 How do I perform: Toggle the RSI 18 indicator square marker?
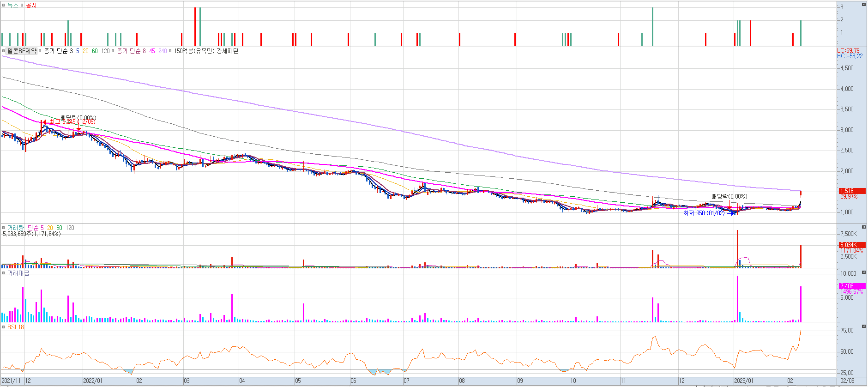coord(3,327)
